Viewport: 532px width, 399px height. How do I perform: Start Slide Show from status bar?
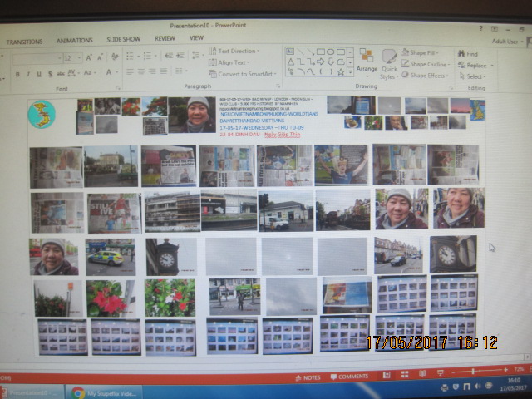pyautogui.click(x=441, y=373)
